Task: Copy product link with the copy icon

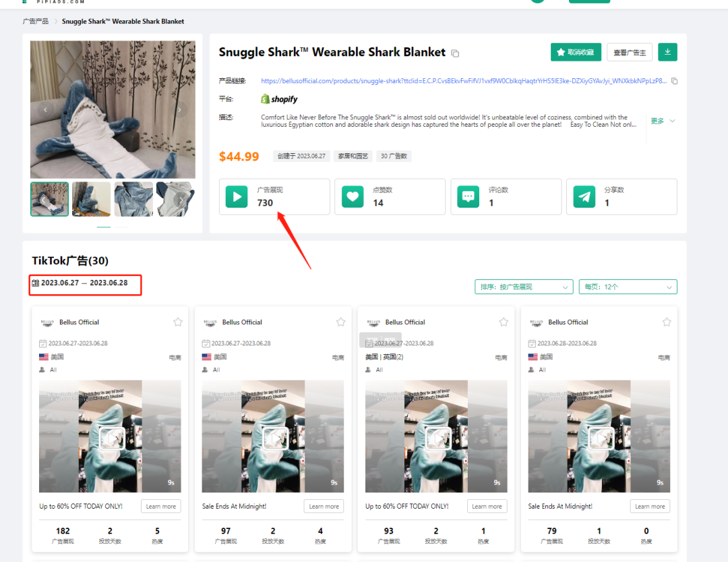Action: pos(674,81)
